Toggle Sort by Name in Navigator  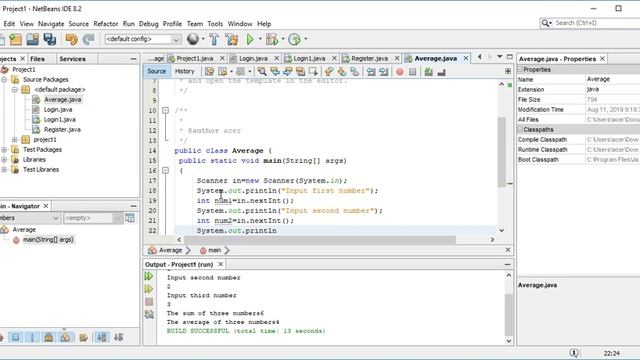102,337
